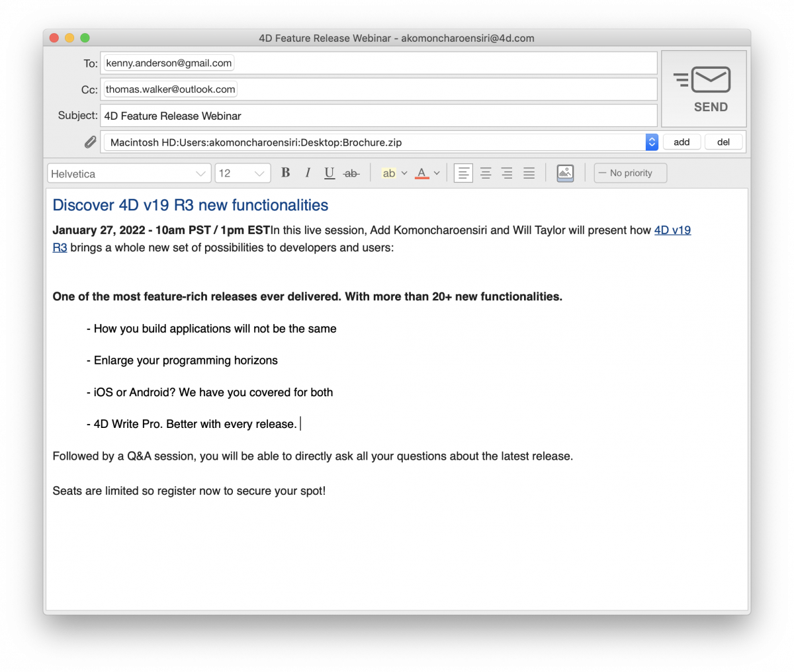Click the Send envelope button

704,89
